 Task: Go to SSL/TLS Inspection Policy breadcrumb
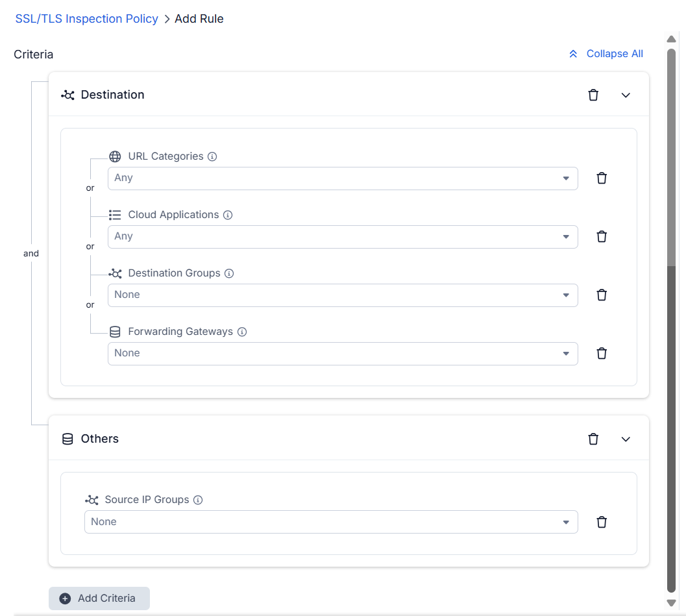point(86,19)
